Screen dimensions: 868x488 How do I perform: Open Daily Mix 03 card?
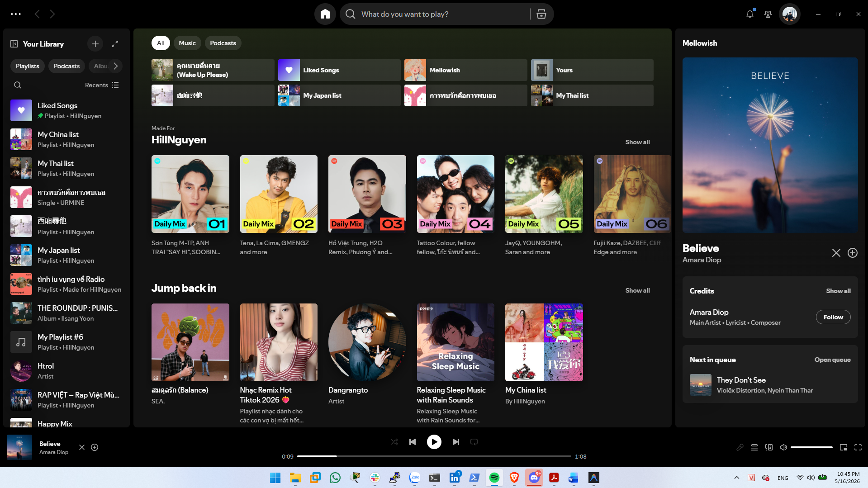[x=367, y=206]
